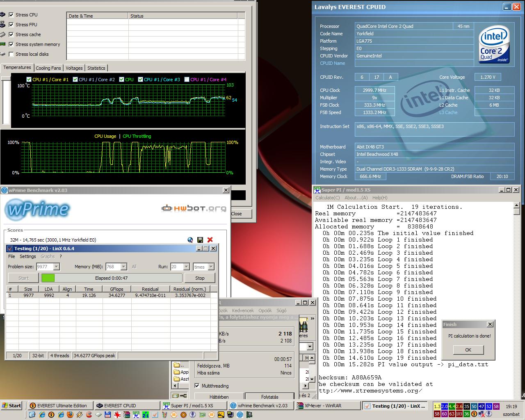Launch Super PI from quick launch bar
The image size is (525, 420).
pos(136,415)
